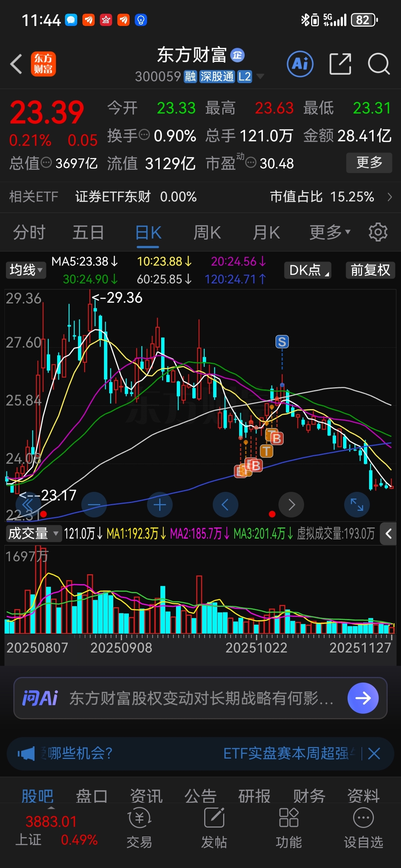Expand chart to fullscreen icon

tap(357, 504)
